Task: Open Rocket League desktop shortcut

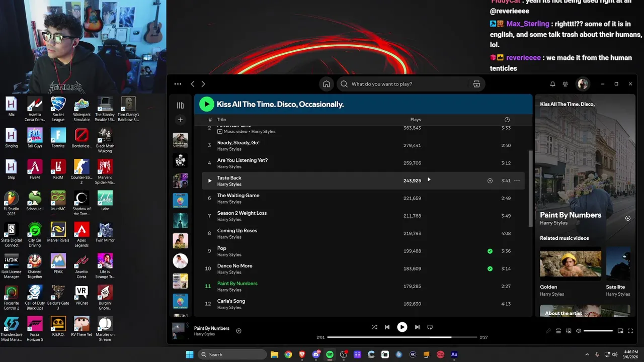Action: tap(58, 109)
